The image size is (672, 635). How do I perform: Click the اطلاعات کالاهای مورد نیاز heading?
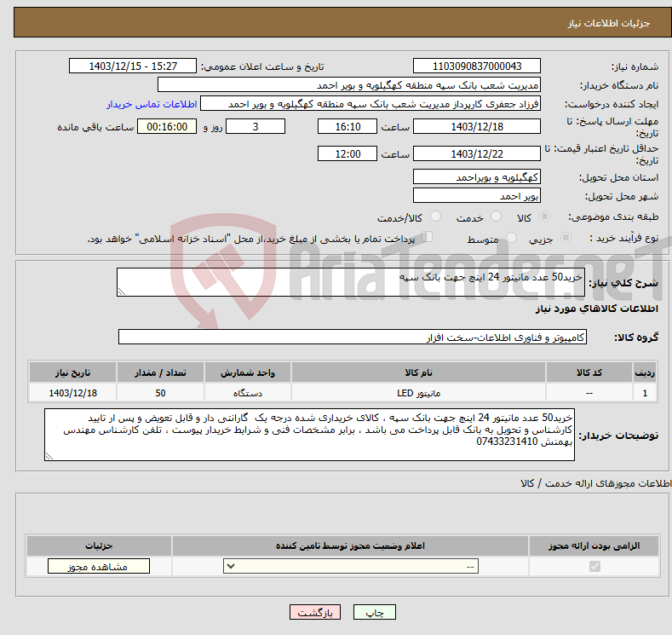click(596, 309)
